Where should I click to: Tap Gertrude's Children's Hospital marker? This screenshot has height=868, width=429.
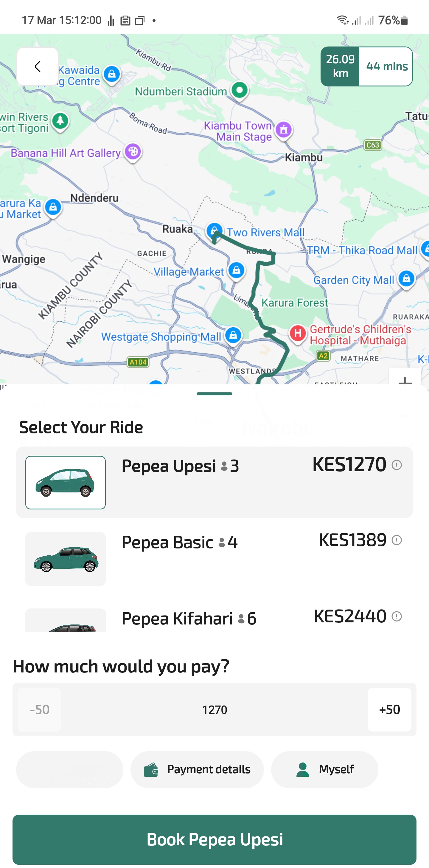pos(298,333)
